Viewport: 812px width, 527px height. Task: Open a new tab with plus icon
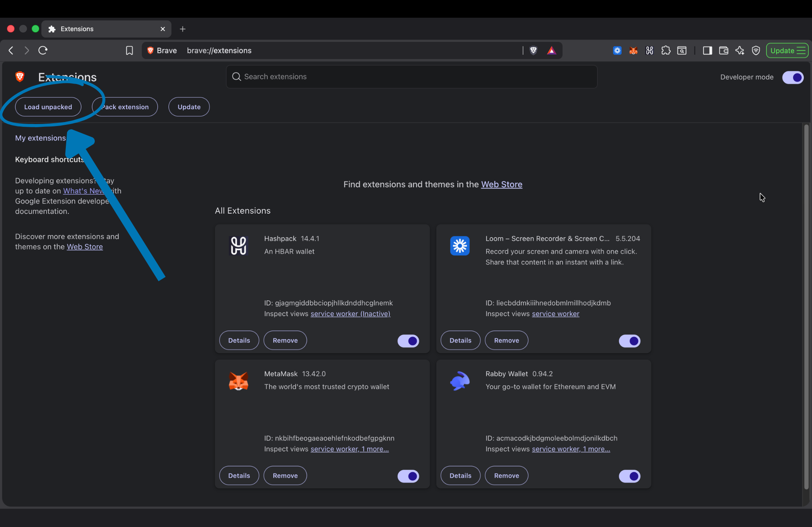(x=182, y=29)
